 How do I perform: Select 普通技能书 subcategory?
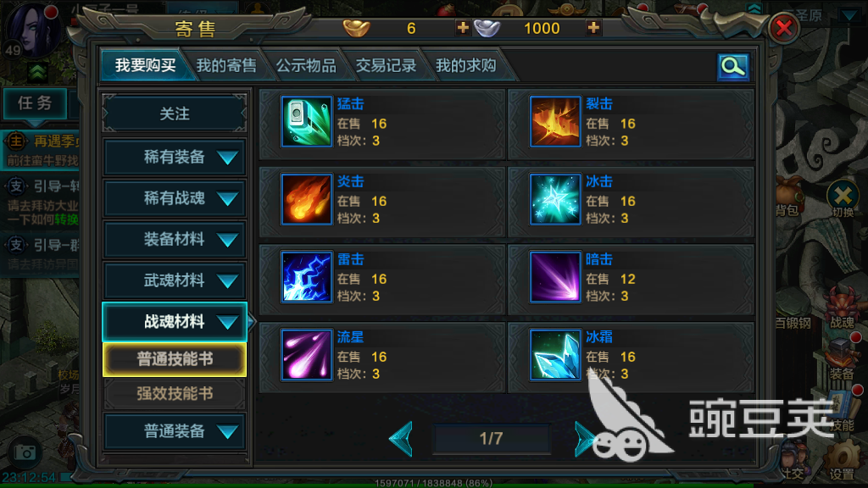(x=175, y=359)
